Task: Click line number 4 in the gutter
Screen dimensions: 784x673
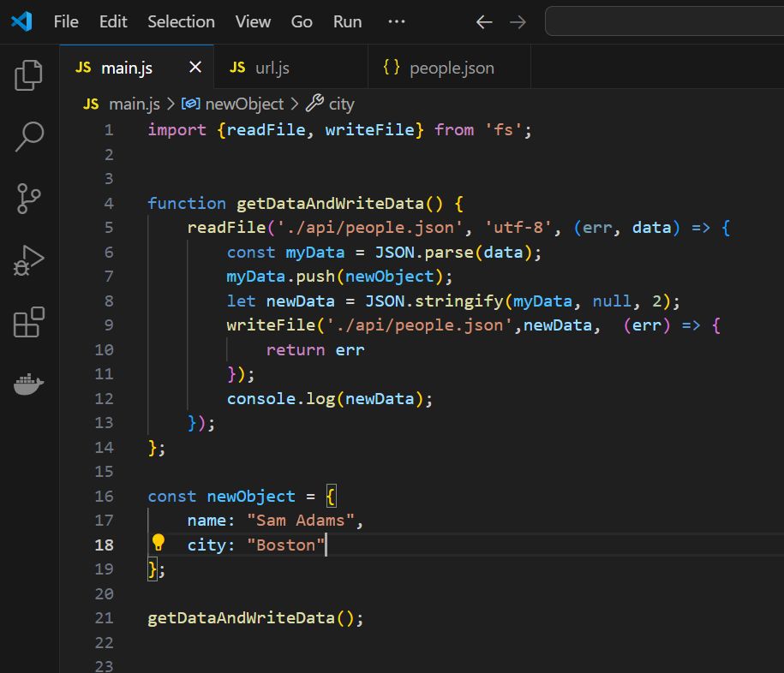Action: click(109, 203)
